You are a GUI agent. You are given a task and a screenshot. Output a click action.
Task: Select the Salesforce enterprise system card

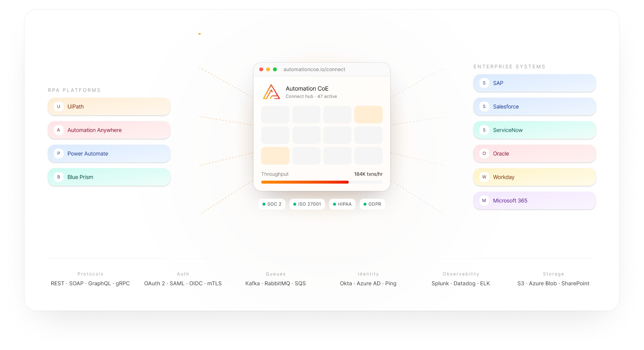[535, 106]
